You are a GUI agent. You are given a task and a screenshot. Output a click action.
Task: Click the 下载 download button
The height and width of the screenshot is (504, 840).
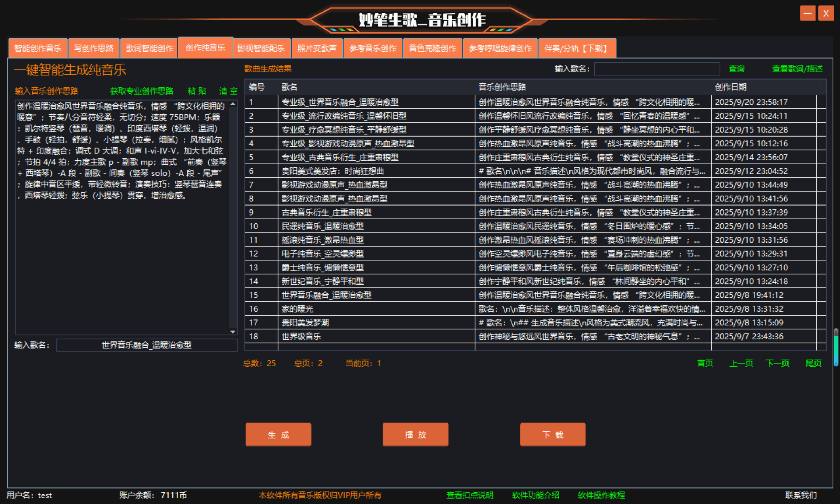[552, 434]
